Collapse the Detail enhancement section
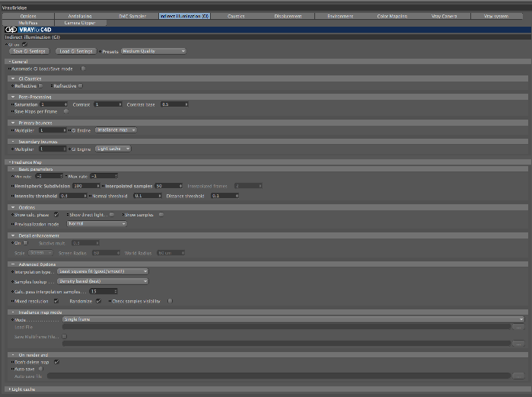Screen dimensions: 532x397 pyautogui.click(x=13, y=235)
